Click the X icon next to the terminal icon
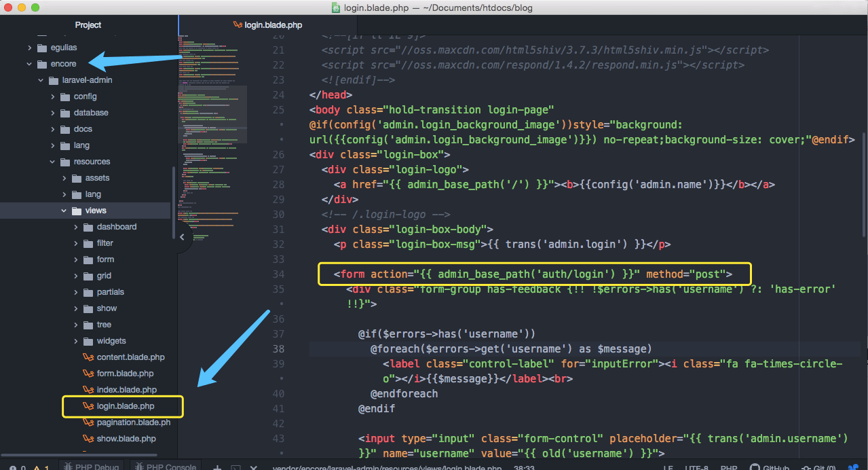Screen dimensions: 868x470 253,467
